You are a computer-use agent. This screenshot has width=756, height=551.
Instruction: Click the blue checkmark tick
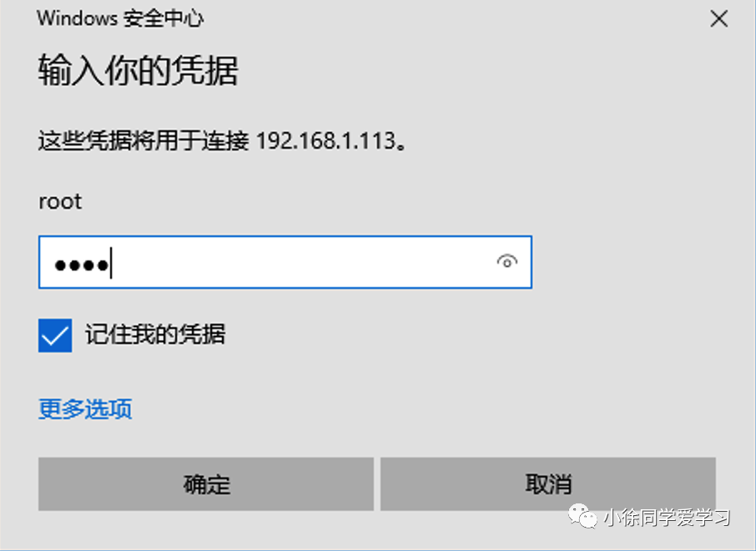(55, 336)
